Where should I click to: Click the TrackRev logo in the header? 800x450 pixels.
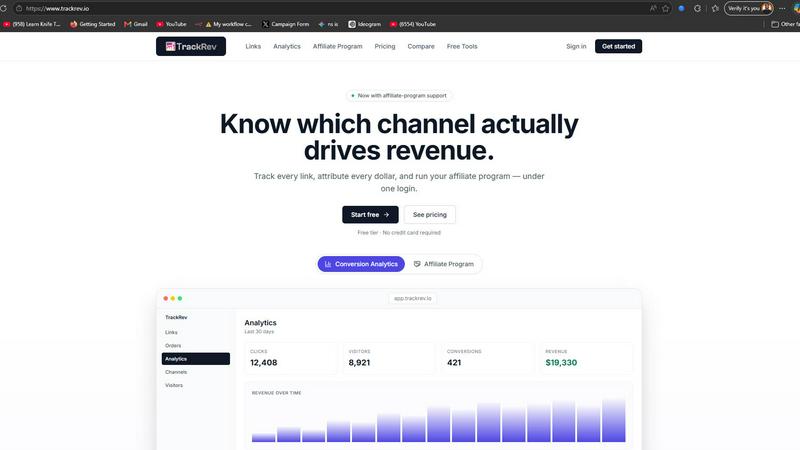tap(191, 46)
